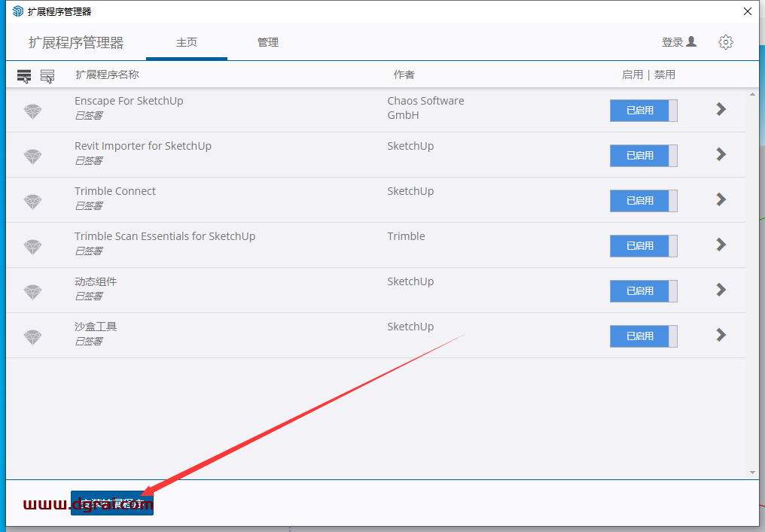This screenshot has height=532, width=765.
Task: Click 已签署 under Enscape For SketchUp
Action: [89, 116]
